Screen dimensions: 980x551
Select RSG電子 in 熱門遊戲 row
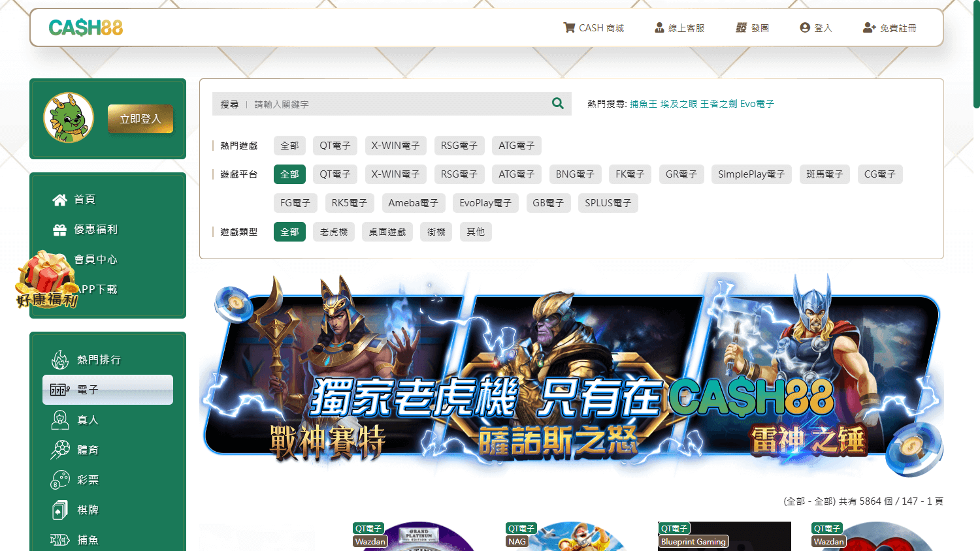tap(459, 146)
